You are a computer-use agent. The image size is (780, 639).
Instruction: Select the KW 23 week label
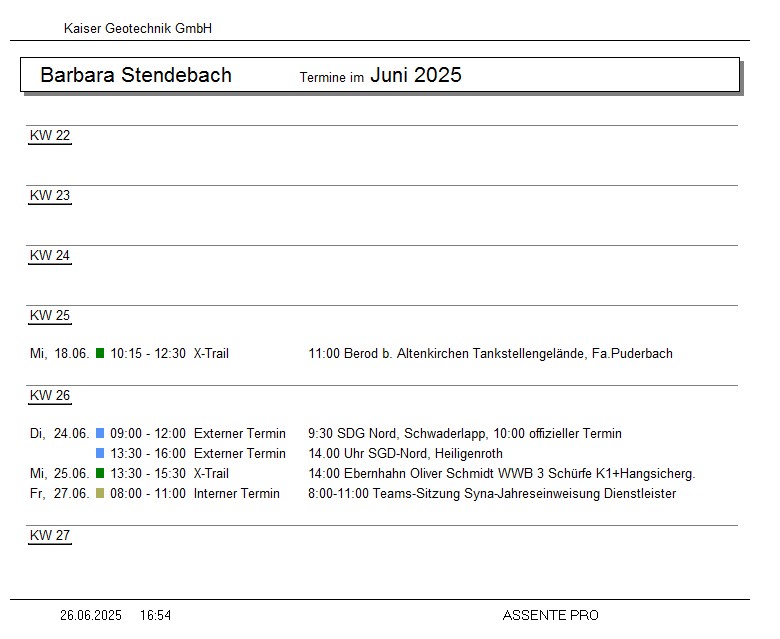[50, 196]
